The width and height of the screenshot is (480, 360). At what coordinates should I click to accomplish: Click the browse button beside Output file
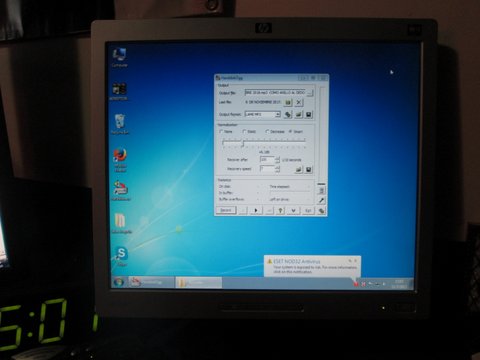(310, 93)
